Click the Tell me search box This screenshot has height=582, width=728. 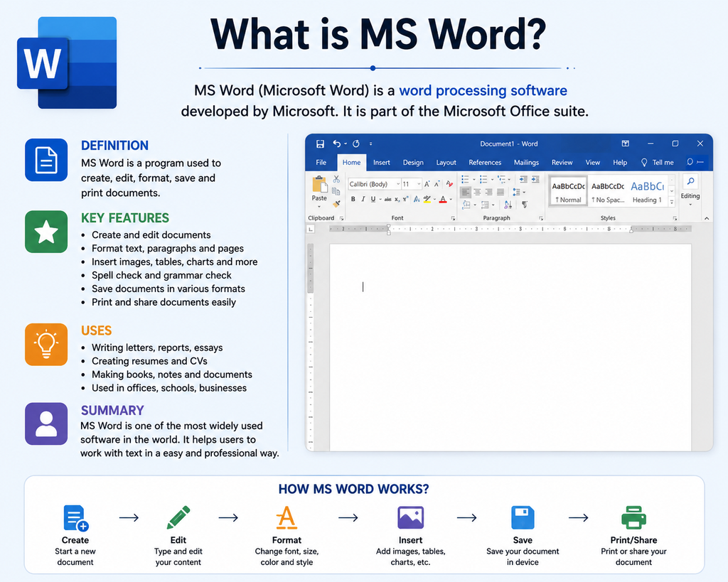click(x=658, y=163)
